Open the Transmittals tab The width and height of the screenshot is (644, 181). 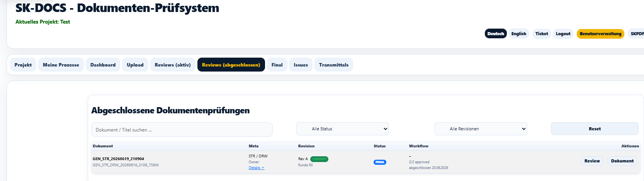pyautogui.click(x=334, y=65)
